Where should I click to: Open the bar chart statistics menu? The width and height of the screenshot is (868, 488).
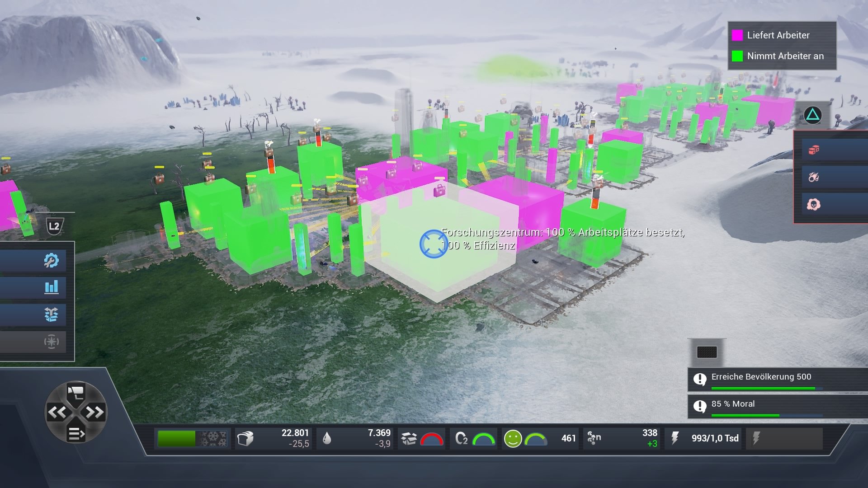51,287
